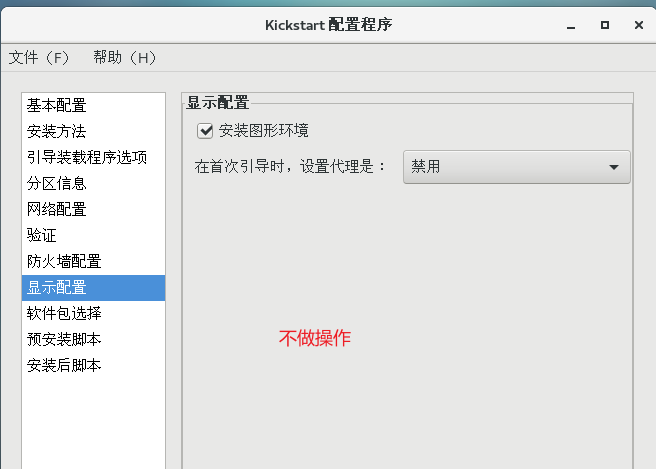This screenshot has height=469, width=656.
Task: Switch to 网络配置 section
Action: [93, 209]
